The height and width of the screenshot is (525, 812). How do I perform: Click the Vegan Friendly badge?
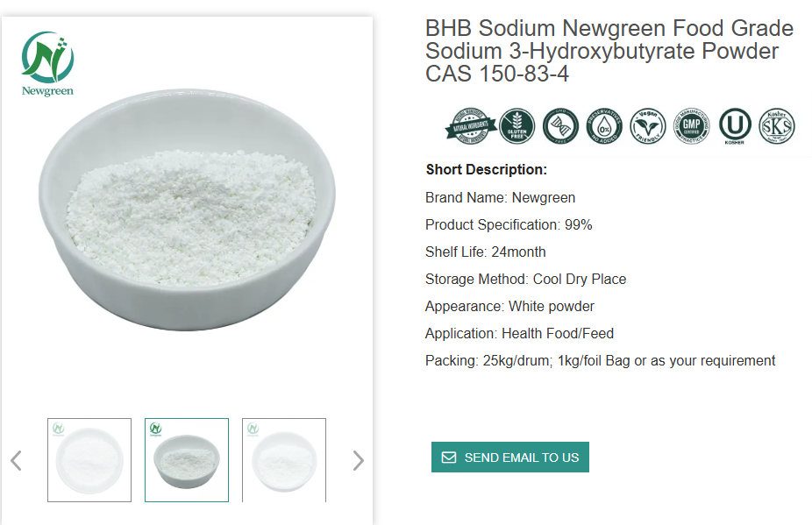(649, 127)
